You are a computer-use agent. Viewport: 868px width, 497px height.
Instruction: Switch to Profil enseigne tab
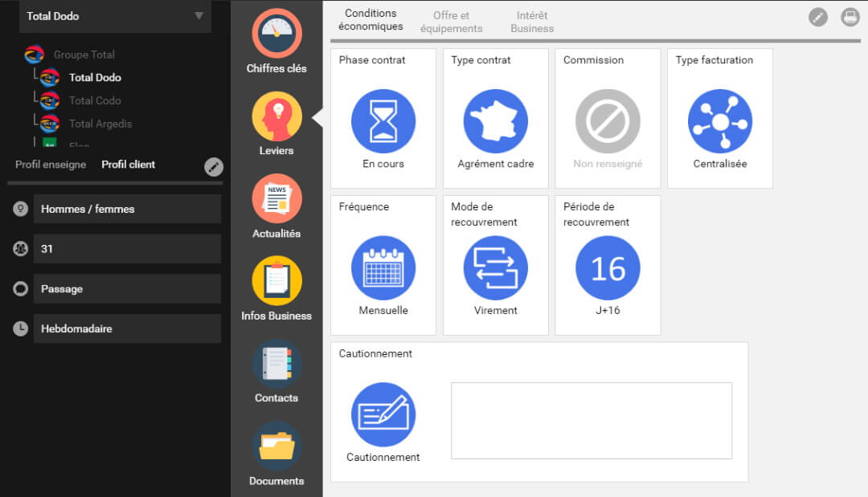pyautogui.click(x=51, y=165)
